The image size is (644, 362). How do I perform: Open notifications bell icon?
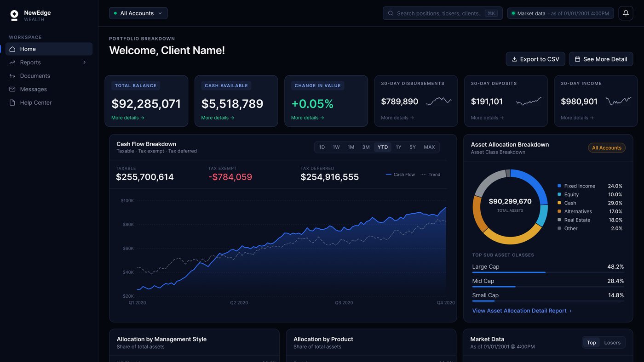tap(626, 13)
